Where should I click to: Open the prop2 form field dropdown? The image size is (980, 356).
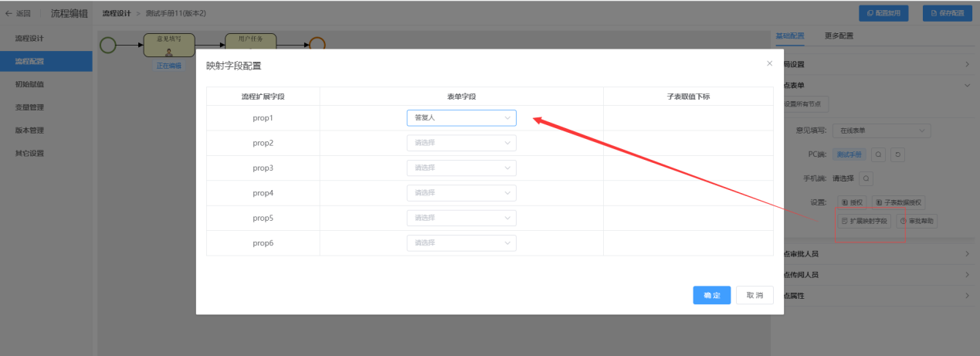(x=461, y=143)
